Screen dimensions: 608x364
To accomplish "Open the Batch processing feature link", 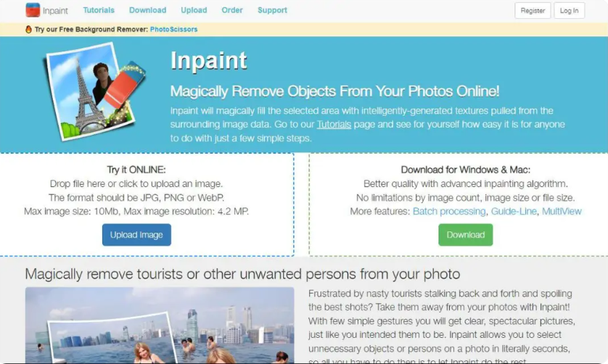I will [x=449, y=211].
